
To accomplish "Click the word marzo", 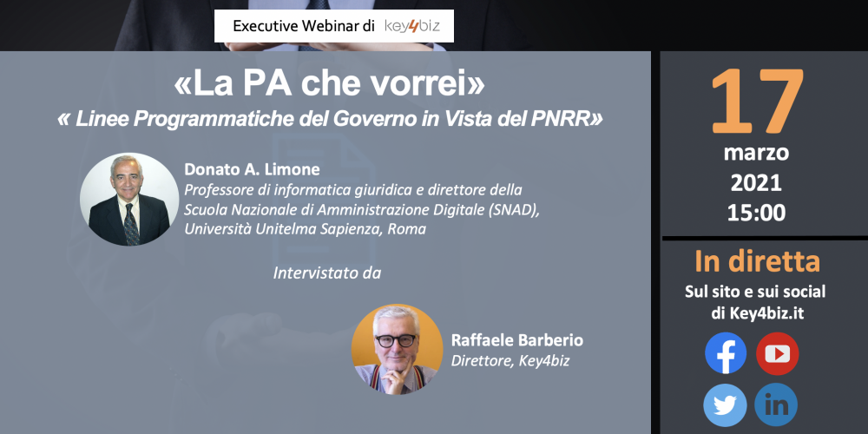I will tap(756, 153).
